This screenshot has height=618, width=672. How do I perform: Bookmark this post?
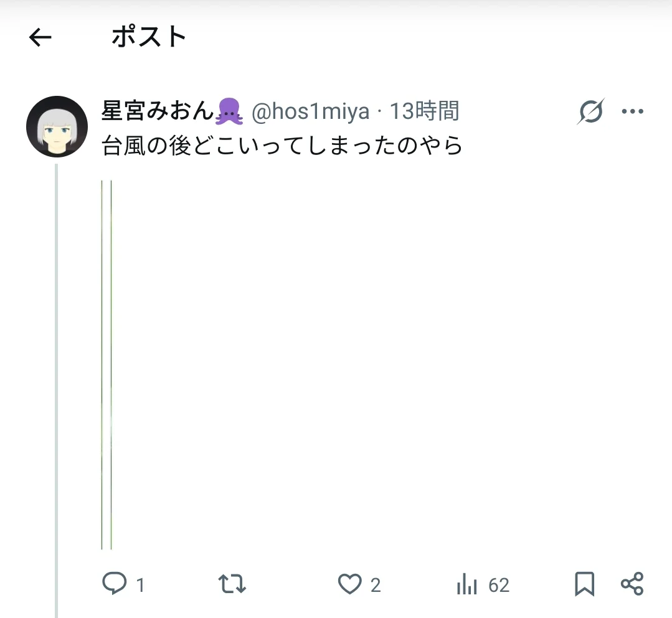585,584
